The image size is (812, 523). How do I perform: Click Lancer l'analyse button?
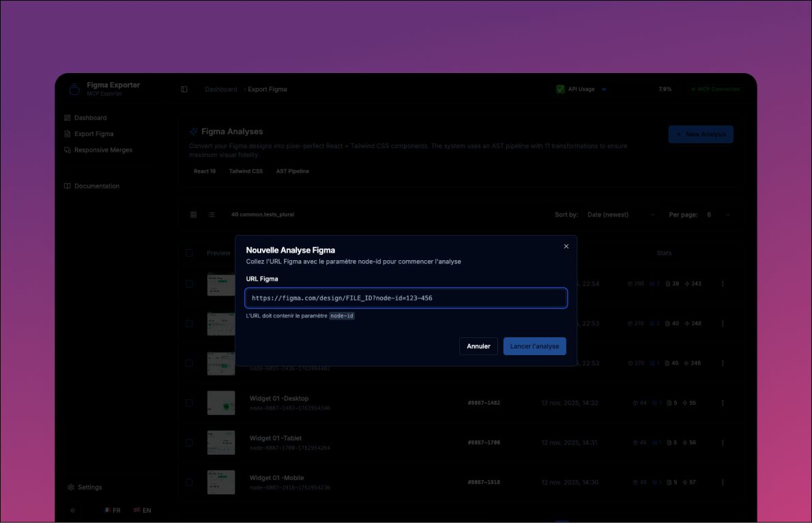pyautogui.click(x=534, y=346)
